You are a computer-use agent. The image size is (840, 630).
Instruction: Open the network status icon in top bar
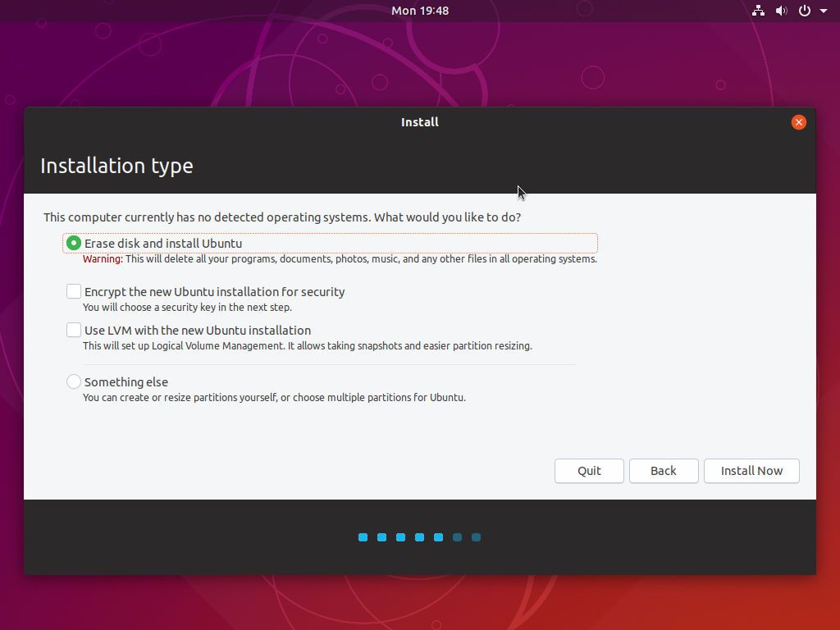pos(758,11)
